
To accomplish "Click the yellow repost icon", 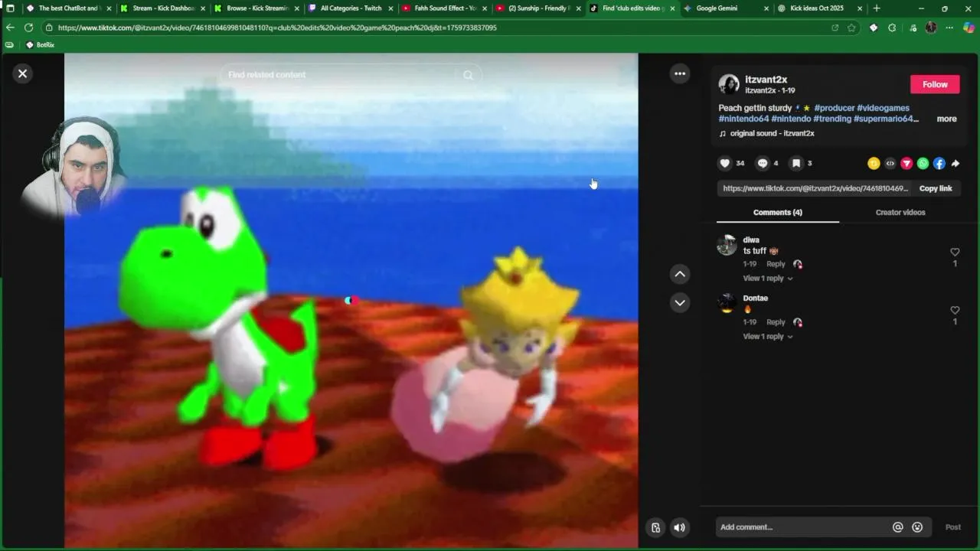I will tap(874, 163).
